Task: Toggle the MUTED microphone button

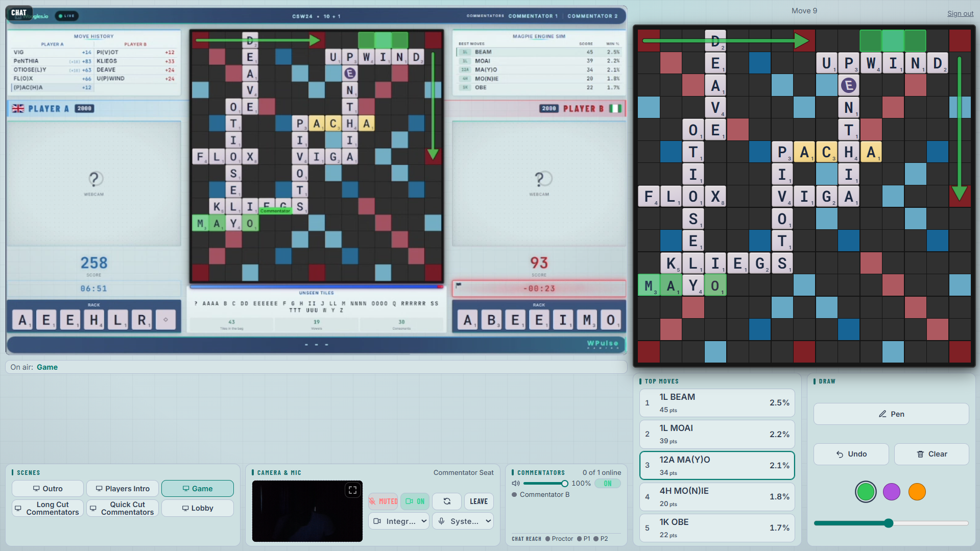Action: 383,501
